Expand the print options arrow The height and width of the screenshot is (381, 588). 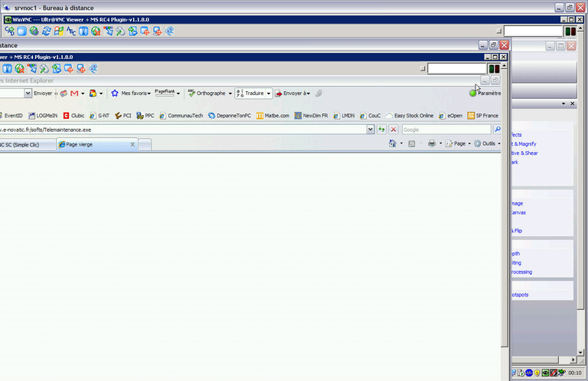[x=441, y=143]
